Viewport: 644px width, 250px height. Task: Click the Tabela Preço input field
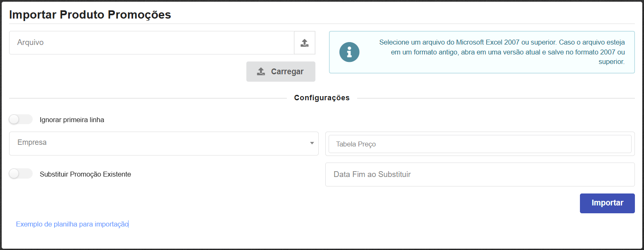[479, 144]
